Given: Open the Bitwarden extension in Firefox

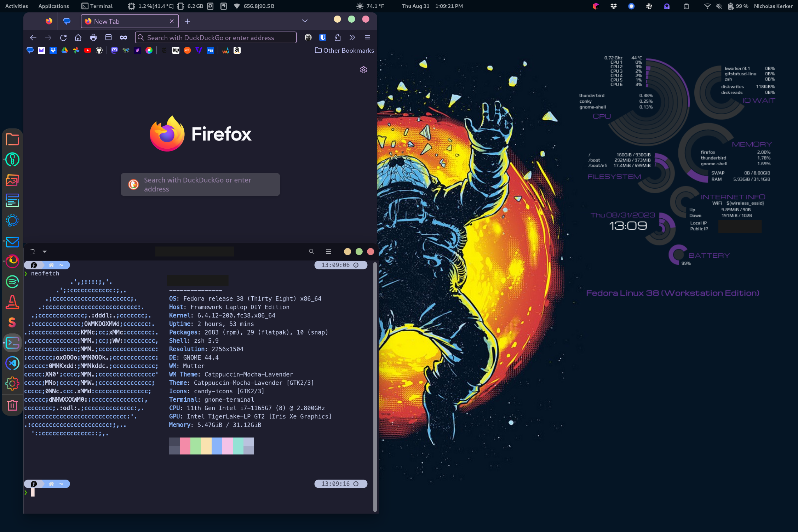Looking at the screenshot, I should (x=323, y=38).
